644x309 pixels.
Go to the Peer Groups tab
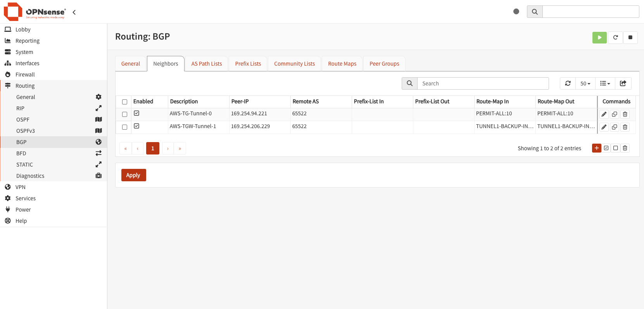(385, 64)
